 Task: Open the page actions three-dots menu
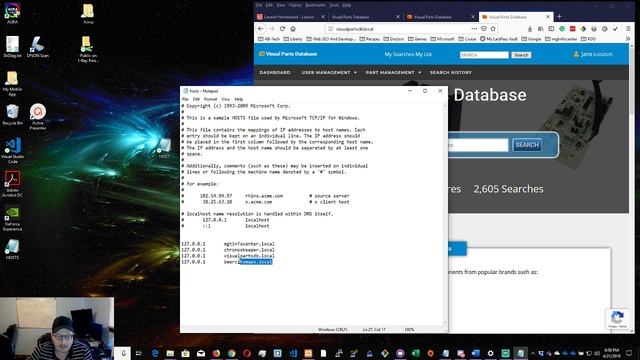pos(474,29)
